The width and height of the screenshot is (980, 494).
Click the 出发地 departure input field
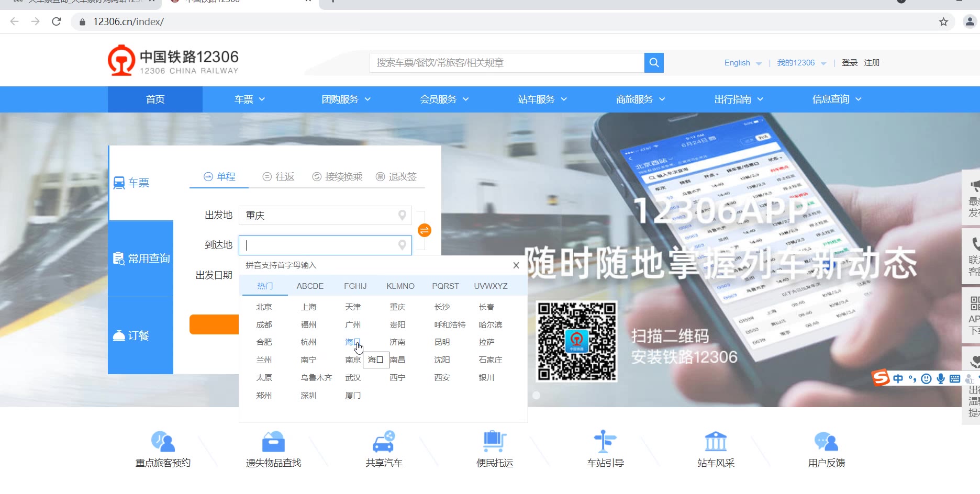click(325, 215)
